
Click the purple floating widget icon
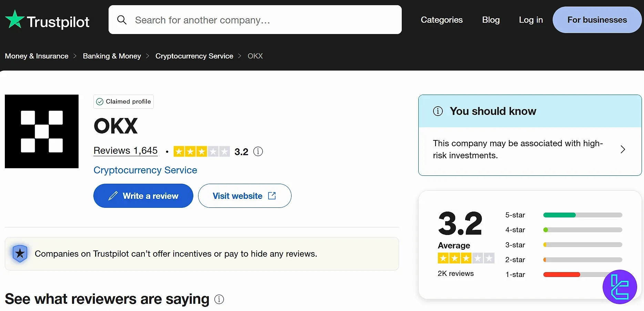(620, 287)
